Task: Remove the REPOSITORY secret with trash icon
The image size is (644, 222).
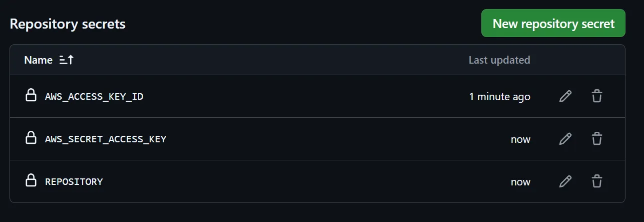Action: tap(596, 181)
